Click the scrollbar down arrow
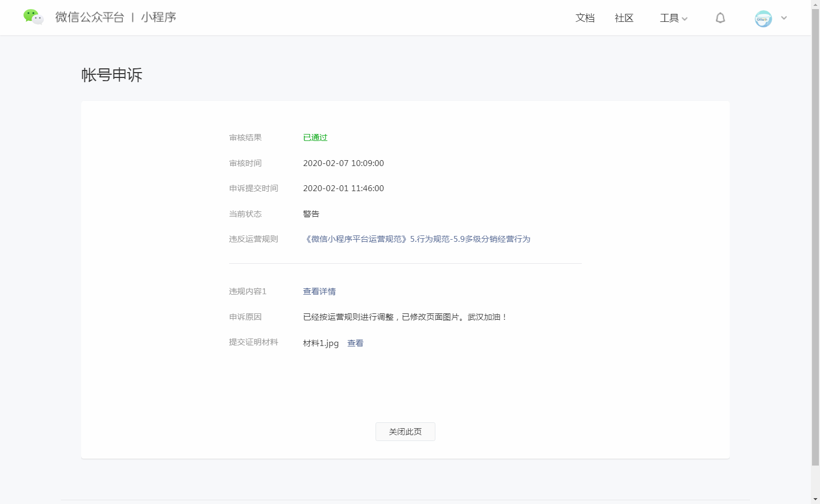The width and height of the screenshot is (820, 504). [815, 500]
